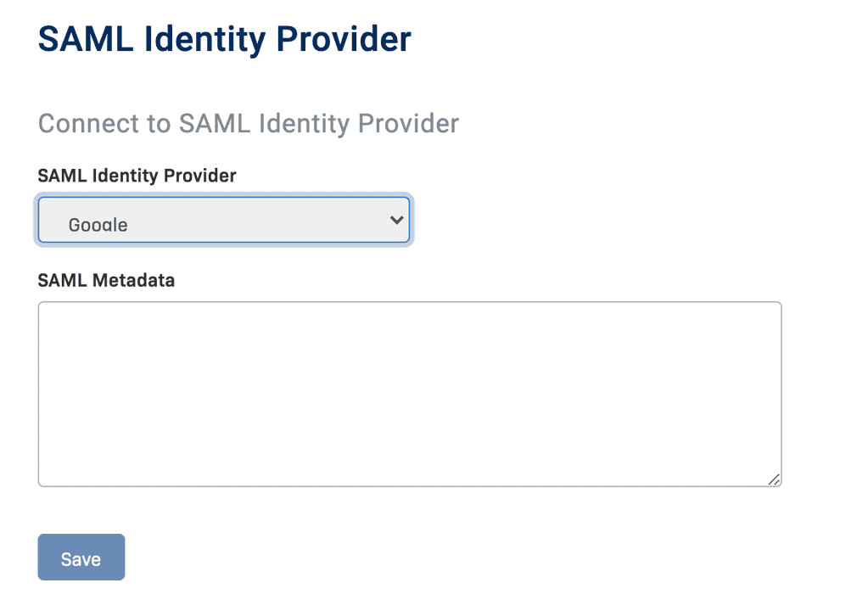Image resolution: width=868 pixels, height=611 pixels.
Task: Save the SAML provider settings
Action: click(x=81, y=558)
